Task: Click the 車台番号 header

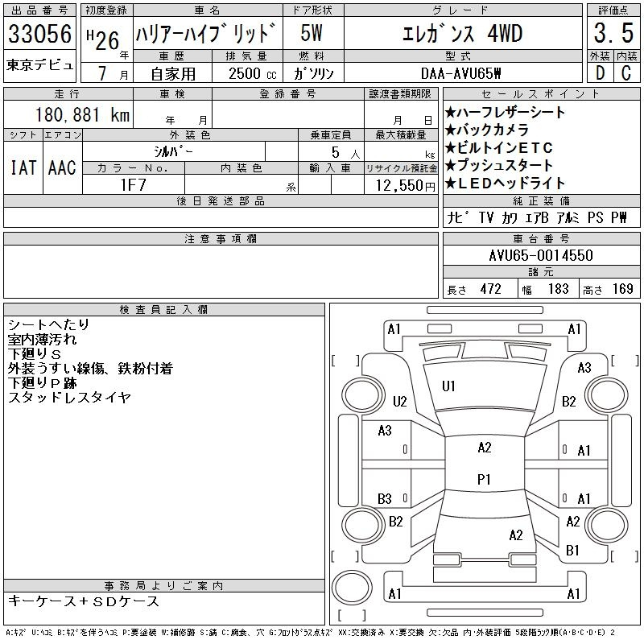Action: pyautogui.click(x=541, y=238)
